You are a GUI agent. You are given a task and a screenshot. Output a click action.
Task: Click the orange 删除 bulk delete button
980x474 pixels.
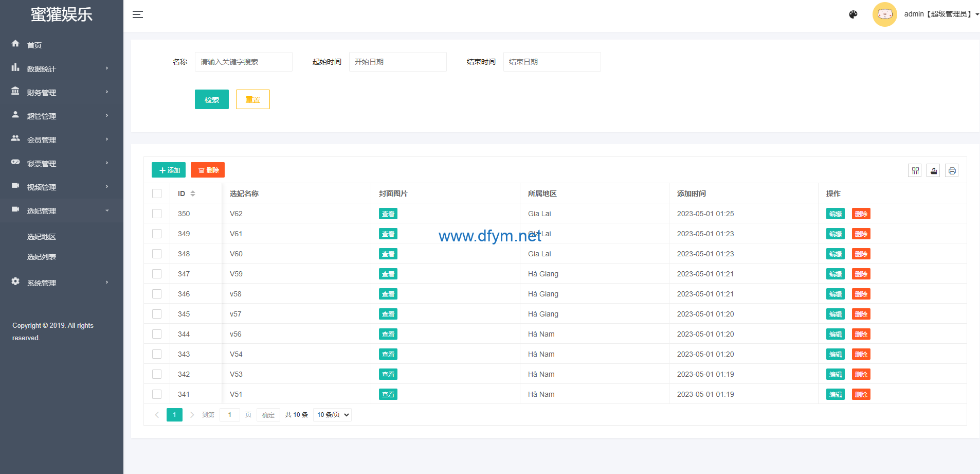point(208,170)
